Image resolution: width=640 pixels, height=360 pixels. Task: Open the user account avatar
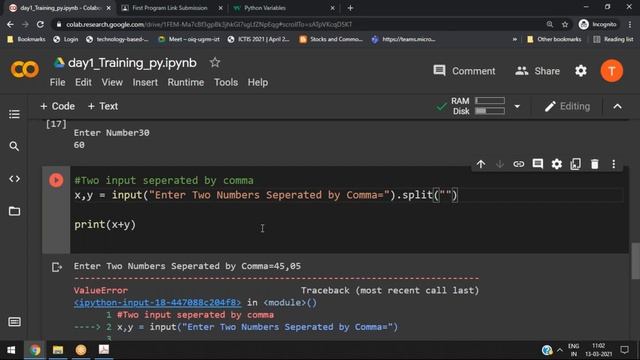(611, 71)
